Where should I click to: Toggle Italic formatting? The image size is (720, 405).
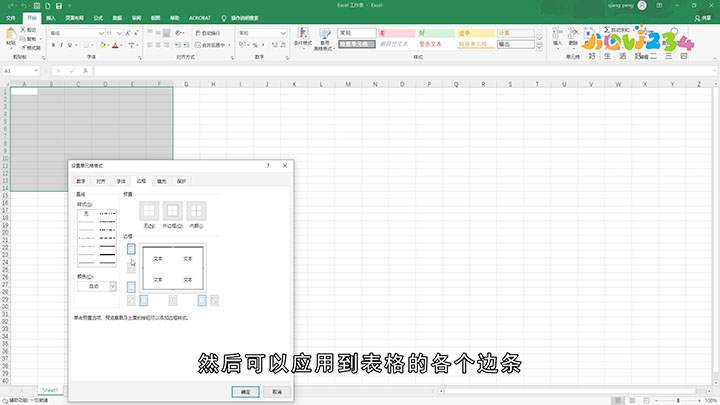pos(62,45)
